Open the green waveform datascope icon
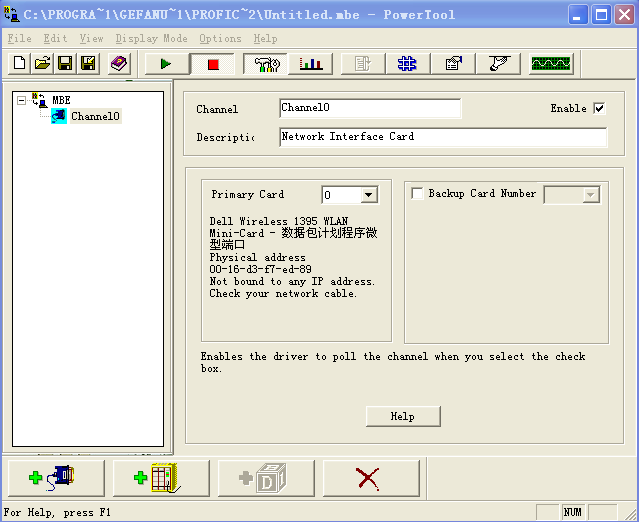639x522 pixels. 551,64
